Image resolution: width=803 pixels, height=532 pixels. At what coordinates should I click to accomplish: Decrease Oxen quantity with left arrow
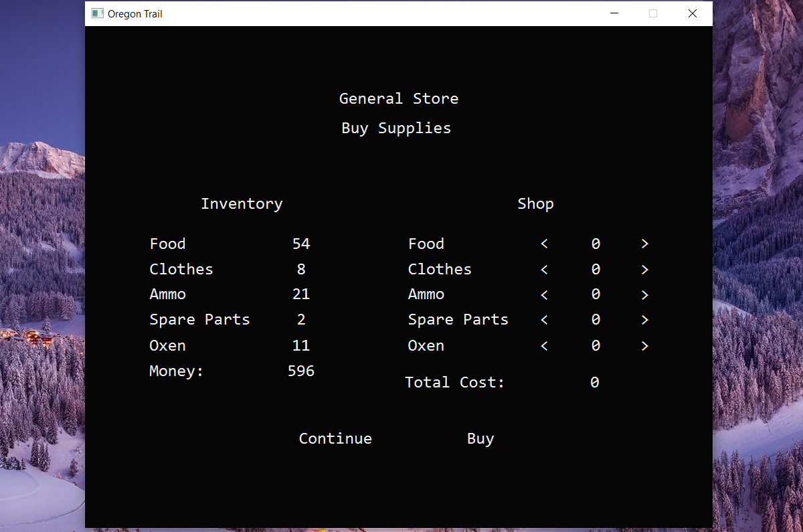pos(544,346)
